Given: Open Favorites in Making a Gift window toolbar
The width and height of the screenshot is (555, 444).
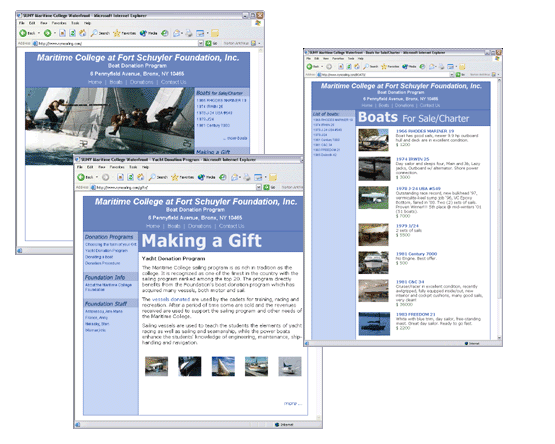Looking at the screenshot, I should point(182,177).
